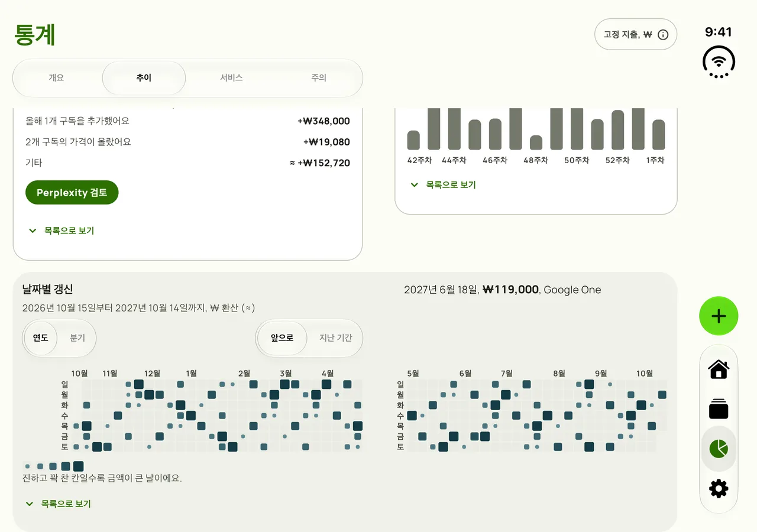Select the statistics pie chart icon
757x532 pixels.
[x=719, y=449]
